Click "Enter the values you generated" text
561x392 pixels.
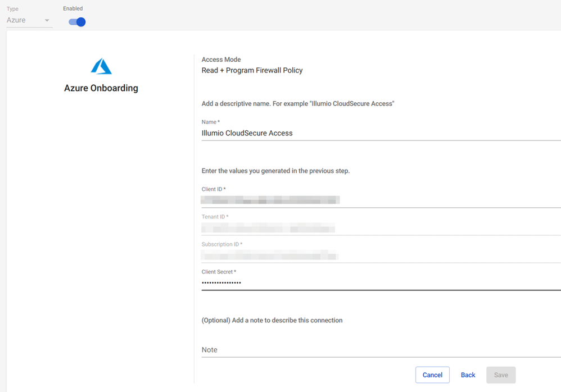(275, 171)
